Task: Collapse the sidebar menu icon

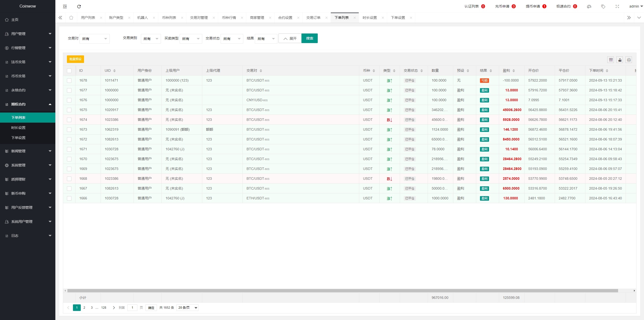Action: coord(65,7)
